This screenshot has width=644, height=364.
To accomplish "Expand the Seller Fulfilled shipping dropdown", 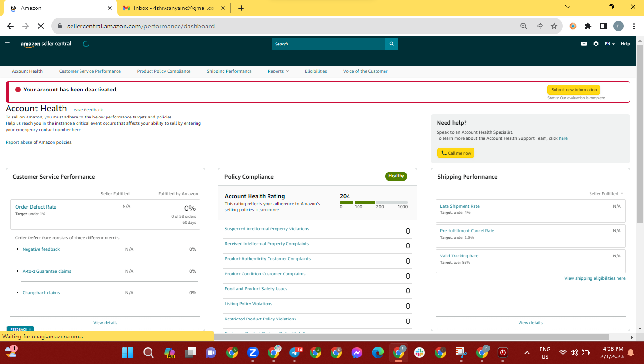I will click(606, 194).
